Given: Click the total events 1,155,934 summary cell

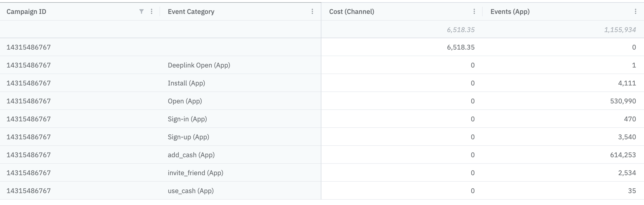Looking at the screenshot, I should tap(620, 30).
